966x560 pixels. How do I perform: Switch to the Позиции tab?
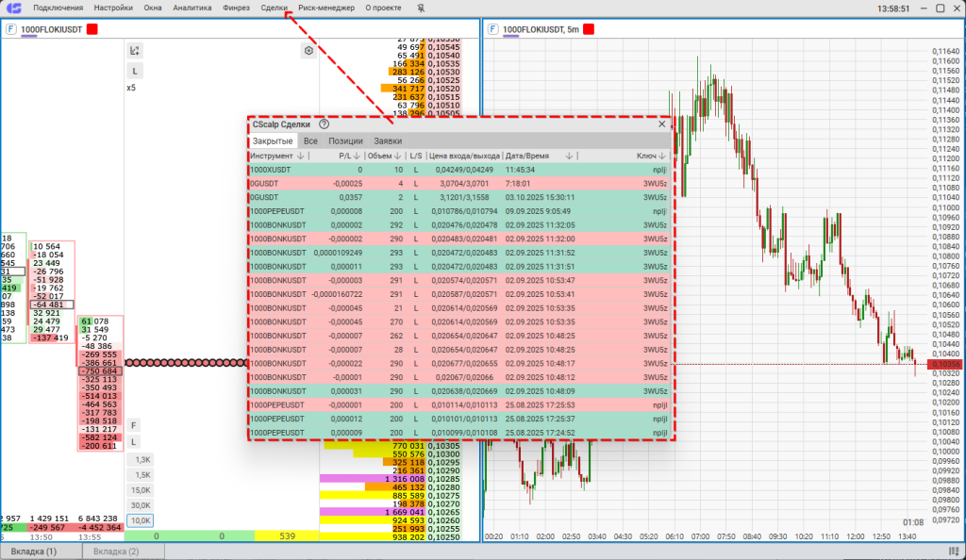point(345,140)
